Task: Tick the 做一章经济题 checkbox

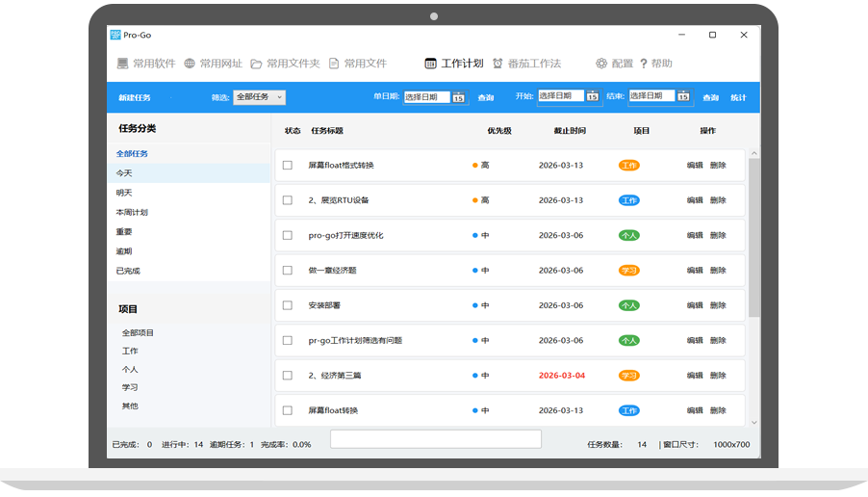Action: 288,271
